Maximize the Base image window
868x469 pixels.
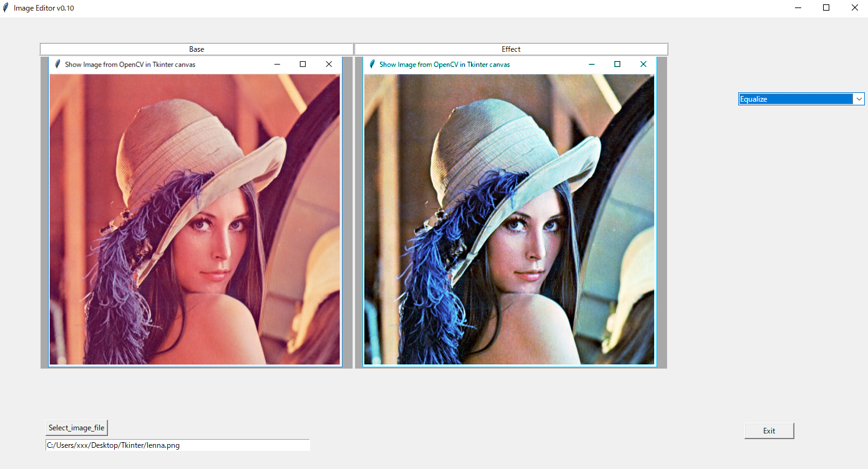[x=303, y=64]
